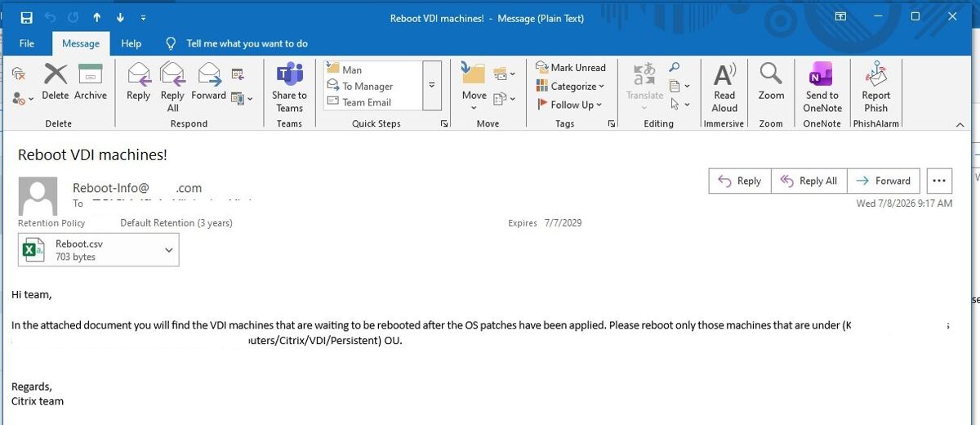Open the Junk dropdown in the Delete group

pyautogui.click(x=23, y=98)
